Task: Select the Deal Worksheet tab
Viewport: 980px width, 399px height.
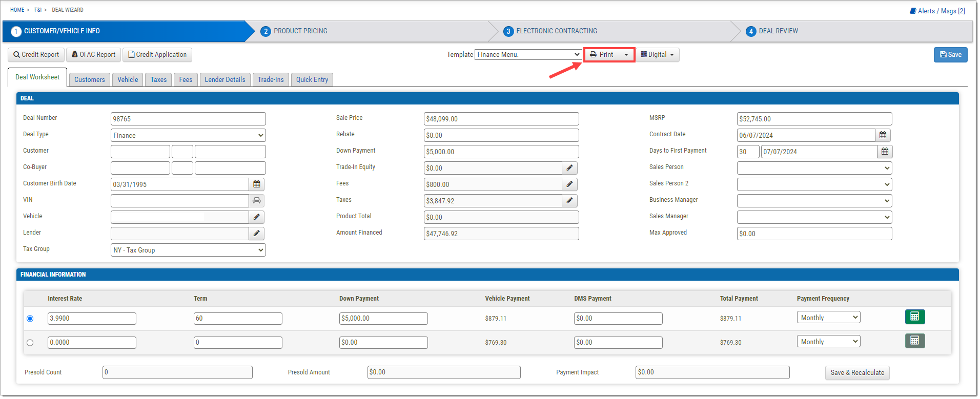Action: (x=37, y=77)
